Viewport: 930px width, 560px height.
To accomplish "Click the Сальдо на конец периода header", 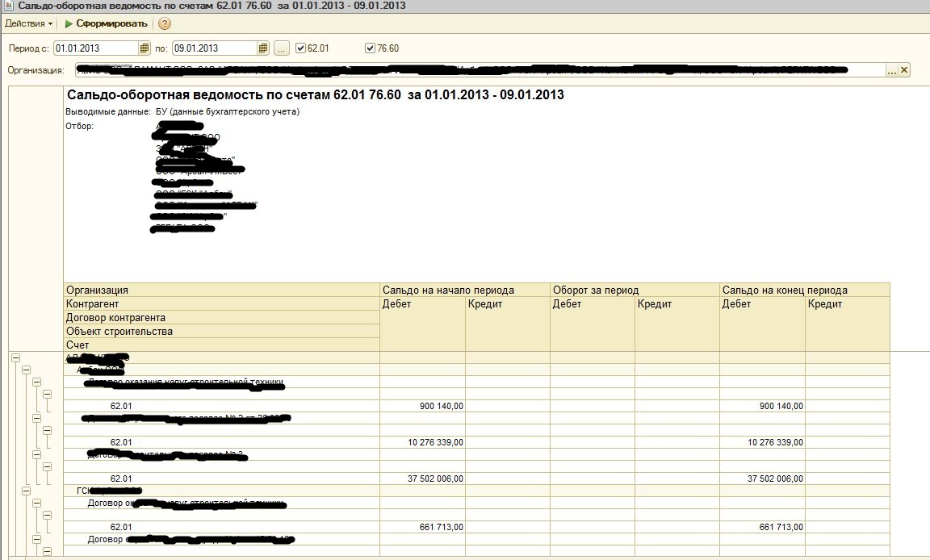I will click(x=805, y=290).
